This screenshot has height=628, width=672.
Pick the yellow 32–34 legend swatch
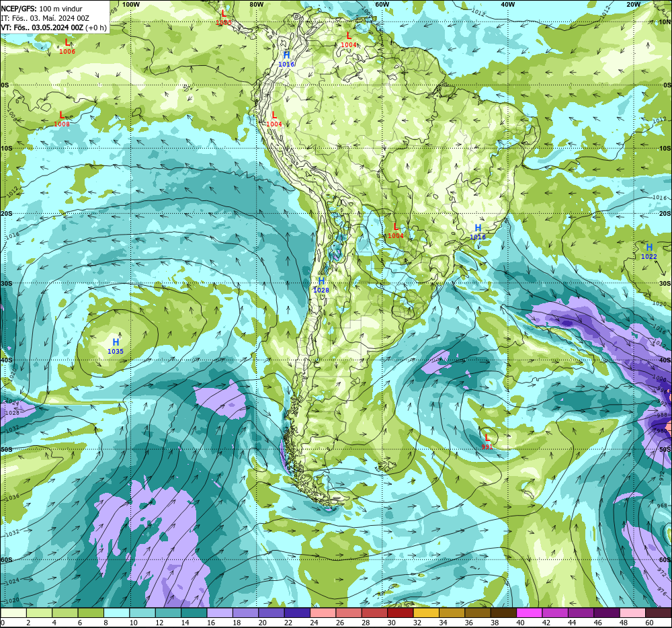pos(426,613)
